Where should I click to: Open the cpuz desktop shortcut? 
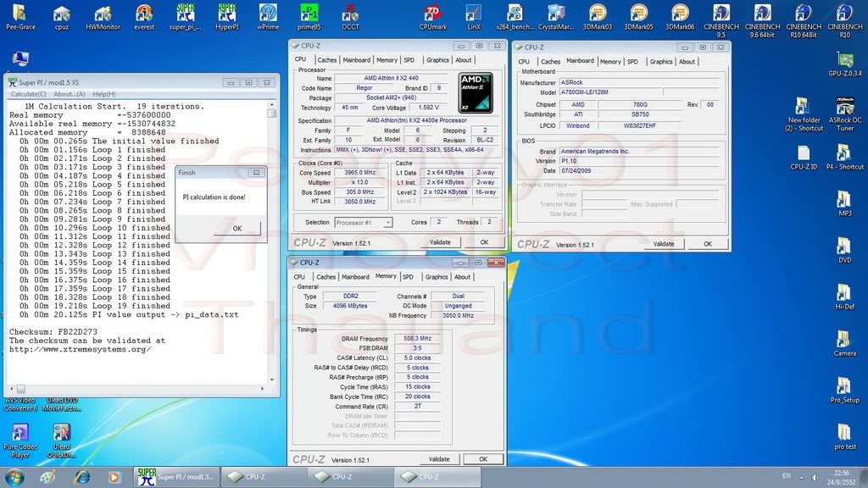tap(61, 14)
